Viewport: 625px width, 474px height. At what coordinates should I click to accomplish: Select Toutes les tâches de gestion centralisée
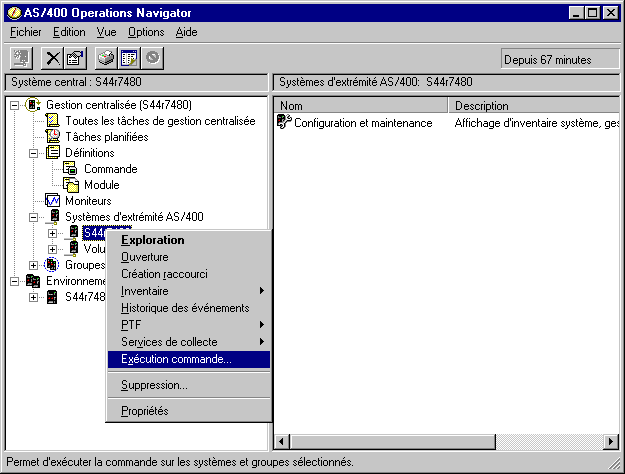point(160,121)
